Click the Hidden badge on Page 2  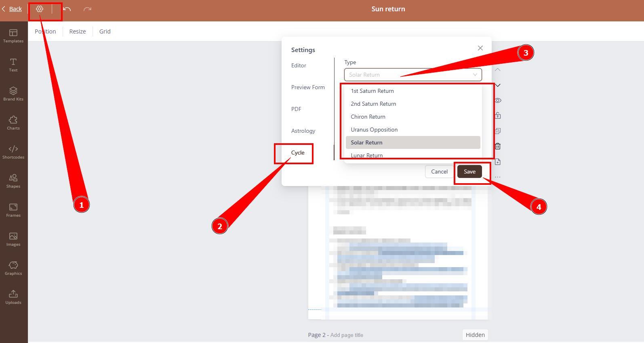475,335
